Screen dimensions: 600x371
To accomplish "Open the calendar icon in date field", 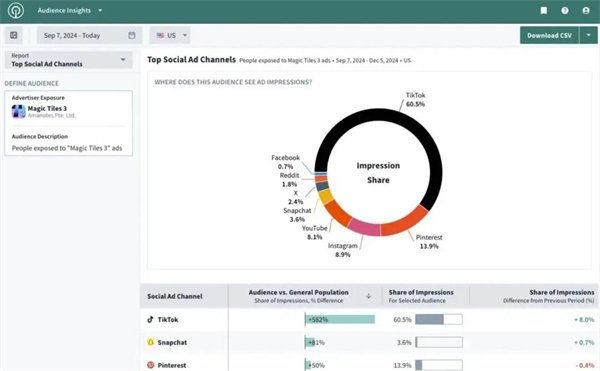I will pos(132,35).
